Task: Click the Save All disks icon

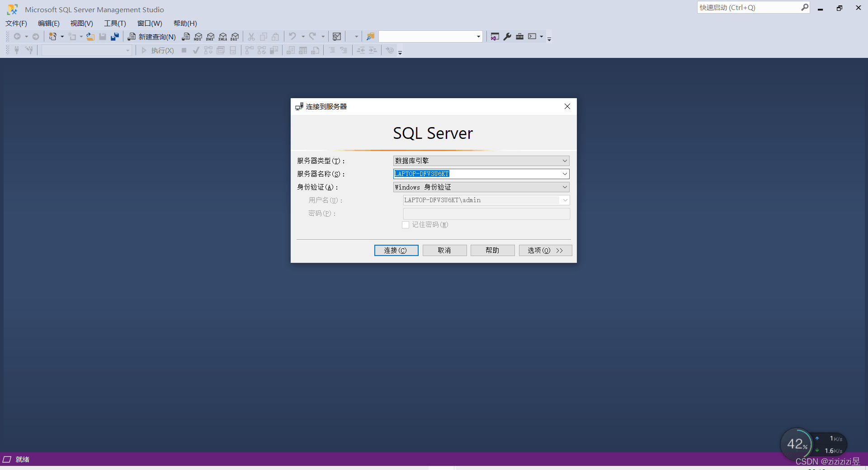Action: 115,37
